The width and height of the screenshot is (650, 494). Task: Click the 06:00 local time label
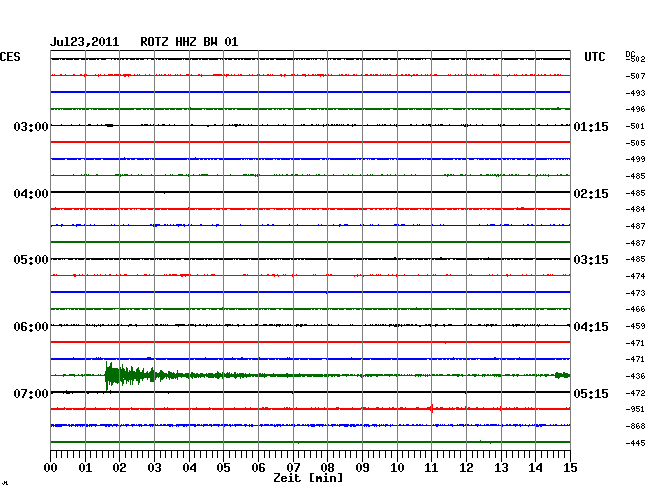click(x=31, y=327)
